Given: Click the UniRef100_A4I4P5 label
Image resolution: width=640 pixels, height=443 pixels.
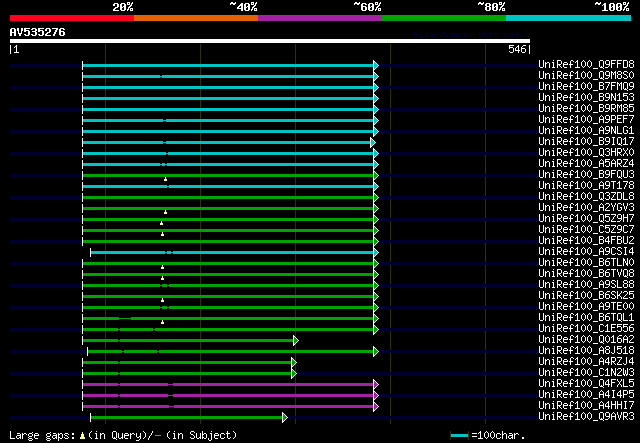Looking at the screenshot, I should pos(586,395).
